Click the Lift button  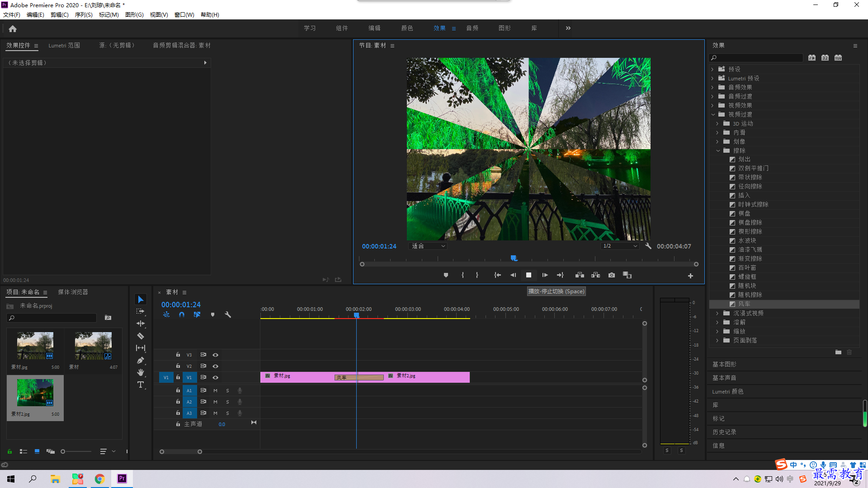pos(580,275)
